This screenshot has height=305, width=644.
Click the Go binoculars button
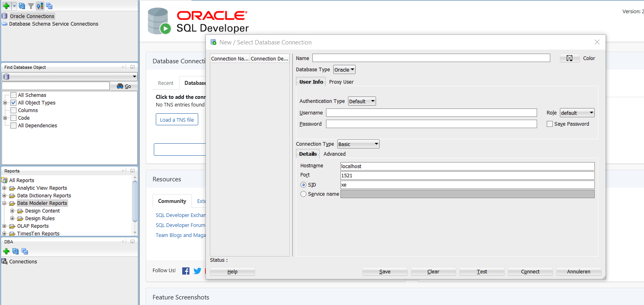click(x=124, y=86)
